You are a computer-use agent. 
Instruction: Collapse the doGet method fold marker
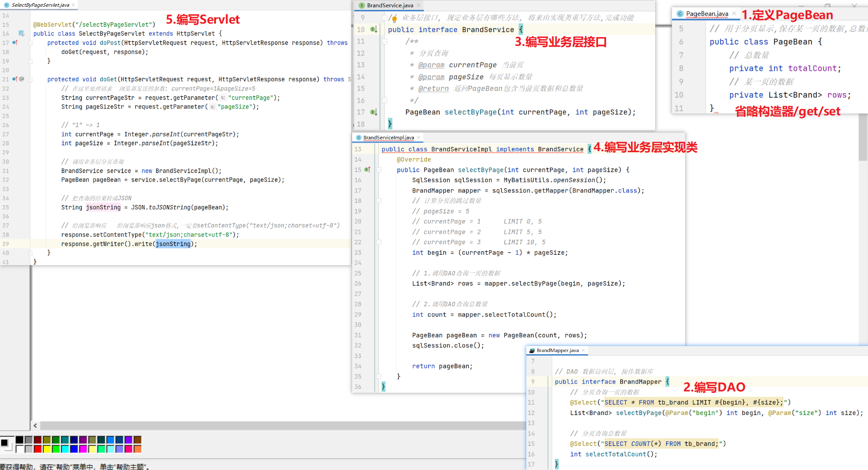tap(30, 79)
